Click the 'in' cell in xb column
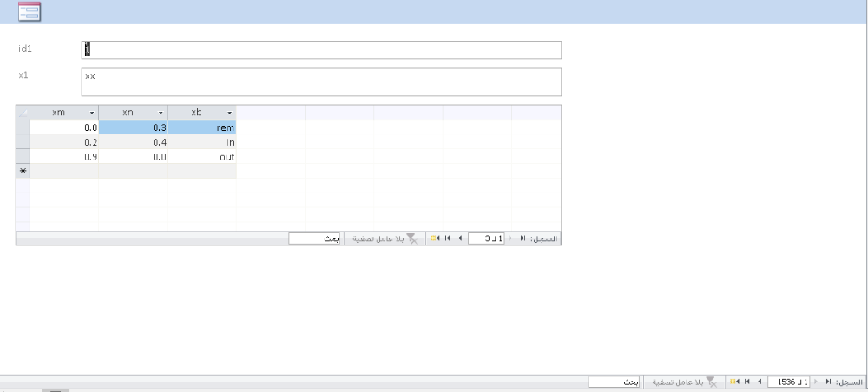This screenshot has width=868, height=392. click(201, 142)
